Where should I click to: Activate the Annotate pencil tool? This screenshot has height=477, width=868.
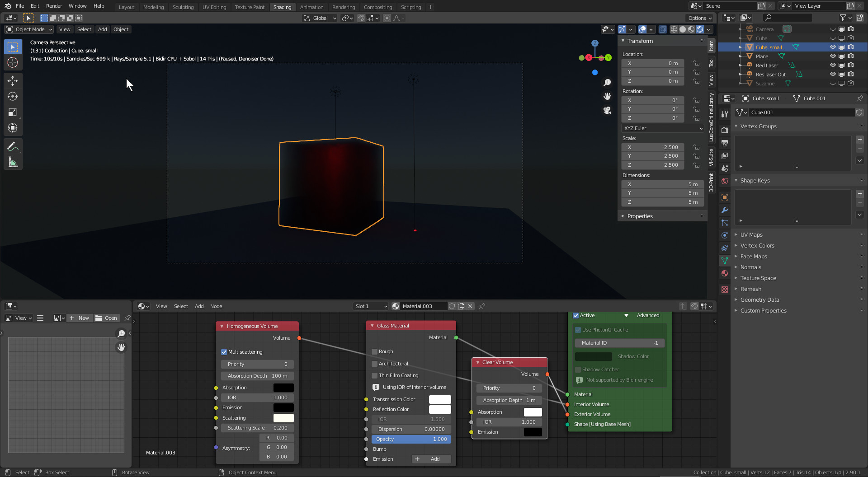(x=13, y=146)
